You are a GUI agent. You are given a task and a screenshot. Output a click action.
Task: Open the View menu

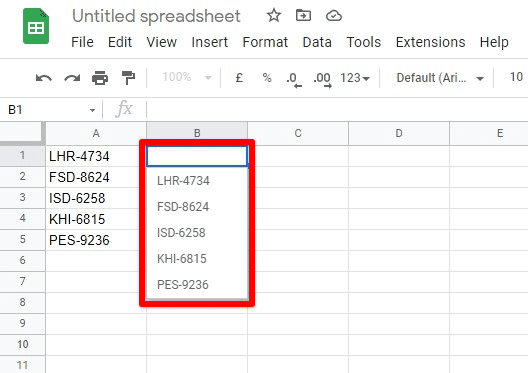click(x=162, y=42)
